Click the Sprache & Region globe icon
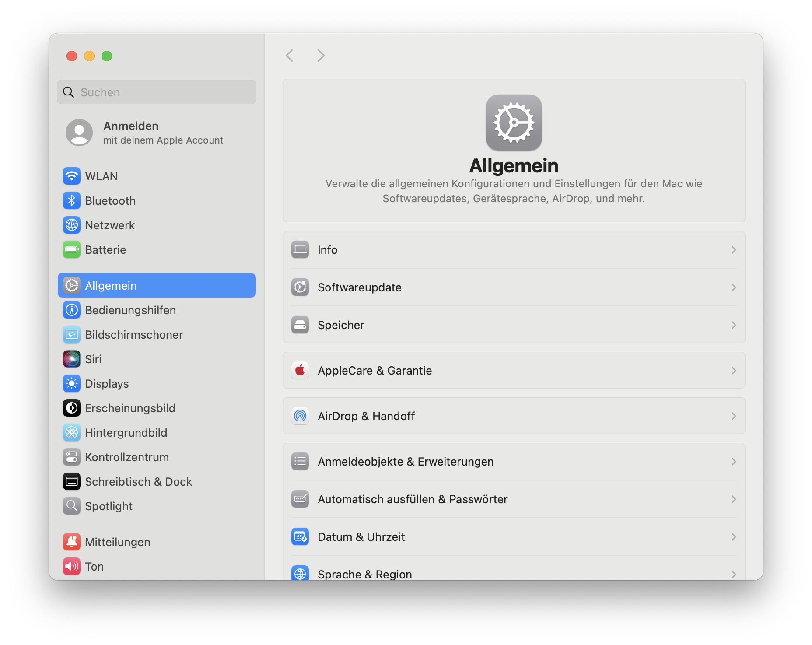812x645 pixels. pyautogui.click(x=300, y=573)
